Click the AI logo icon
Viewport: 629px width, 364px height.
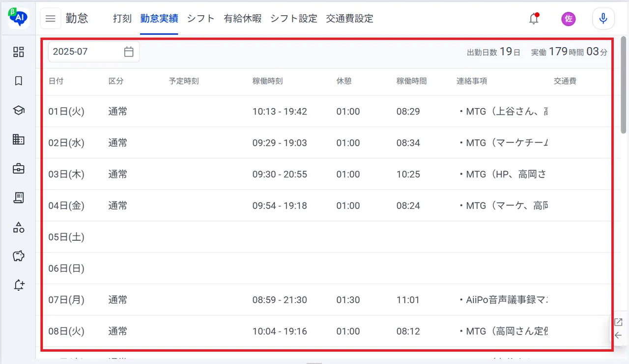pyautogui.click(x=18, y=18)
